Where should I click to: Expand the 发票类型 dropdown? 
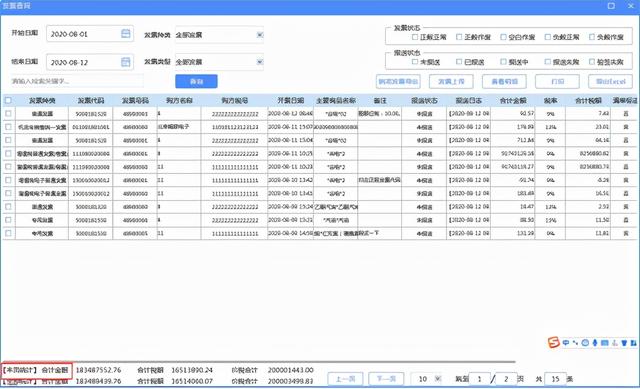coord(260,62)
